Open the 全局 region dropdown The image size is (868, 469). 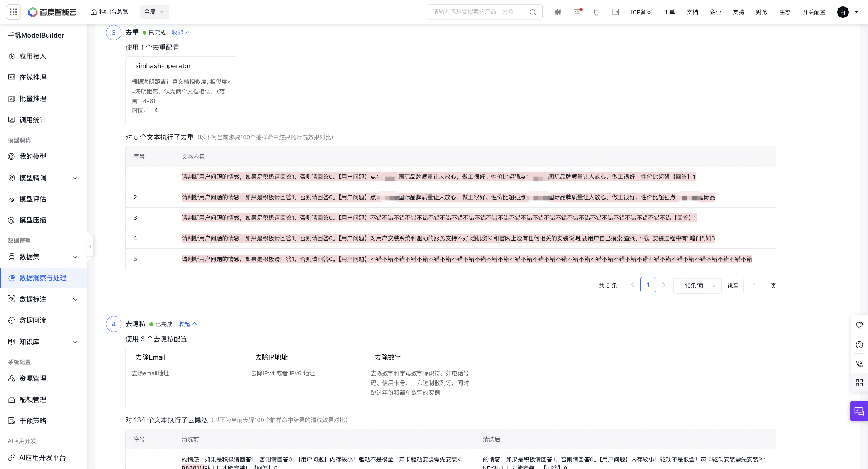[x=154, y=12]
